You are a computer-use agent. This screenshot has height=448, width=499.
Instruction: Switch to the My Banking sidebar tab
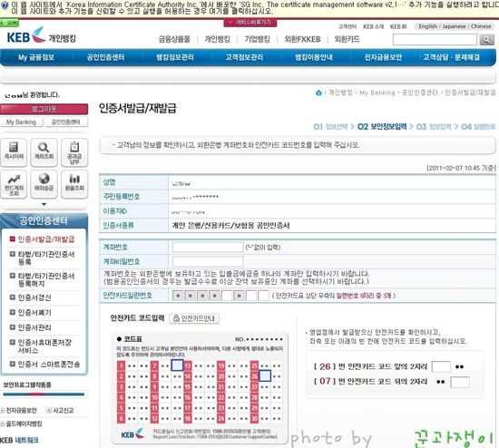click(22, 122)
